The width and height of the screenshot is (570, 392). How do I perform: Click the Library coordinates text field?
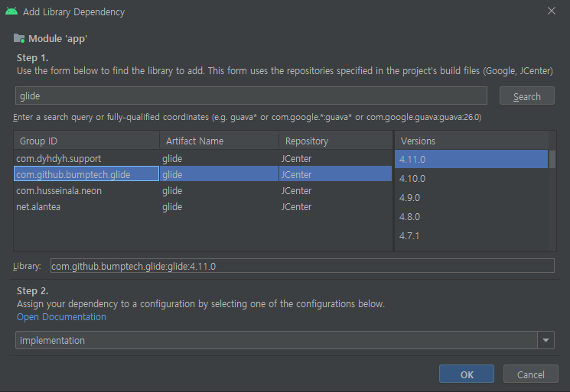pyautogui.click(x=302, y=266)
